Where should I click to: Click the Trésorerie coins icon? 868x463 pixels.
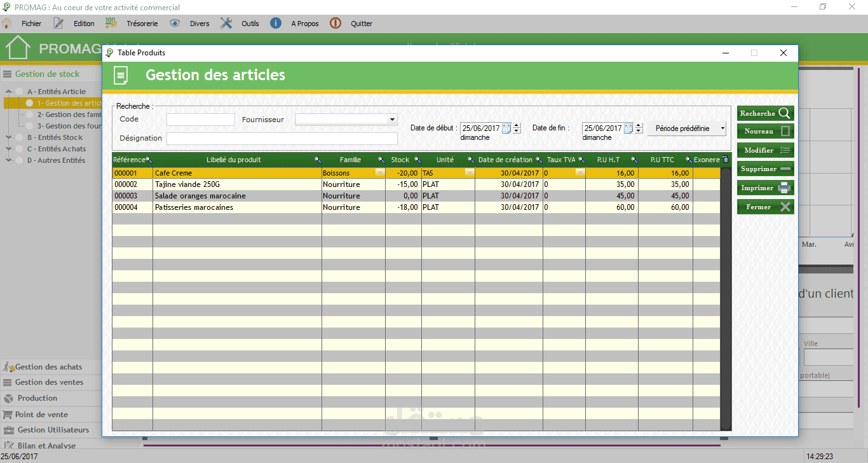tap(111, 23)
